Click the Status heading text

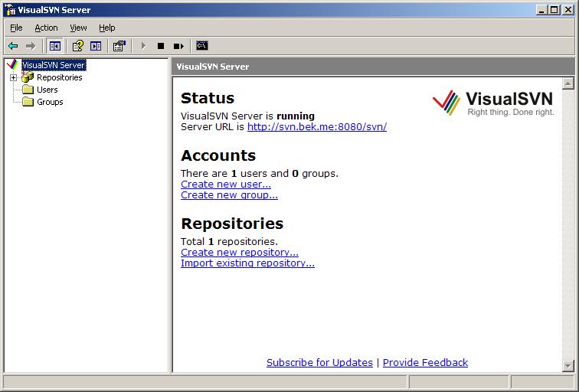pos(208,98)
